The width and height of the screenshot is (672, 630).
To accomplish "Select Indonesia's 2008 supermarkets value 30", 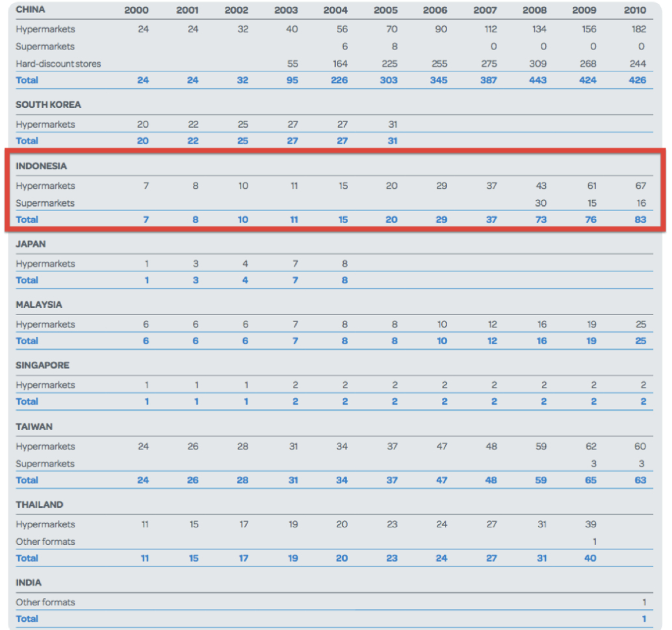I will (539, 203).
